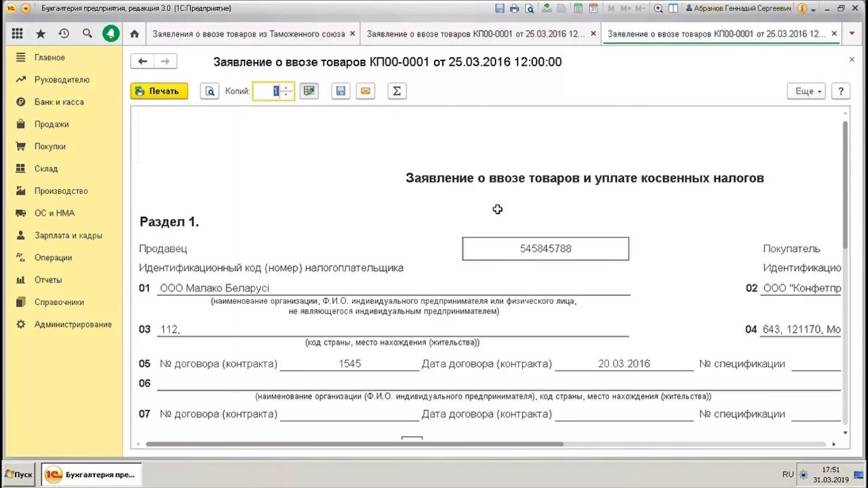Save the printed form with diskette icon
This screenshot has width=868, height=488.
340,91
